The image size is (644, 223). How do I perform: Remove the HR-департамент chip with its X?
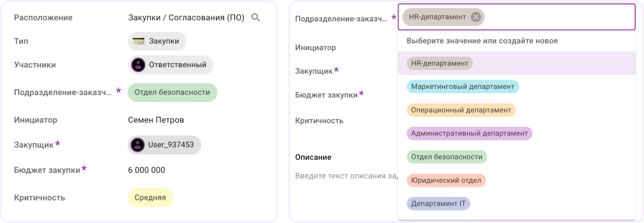pos(476,17)
